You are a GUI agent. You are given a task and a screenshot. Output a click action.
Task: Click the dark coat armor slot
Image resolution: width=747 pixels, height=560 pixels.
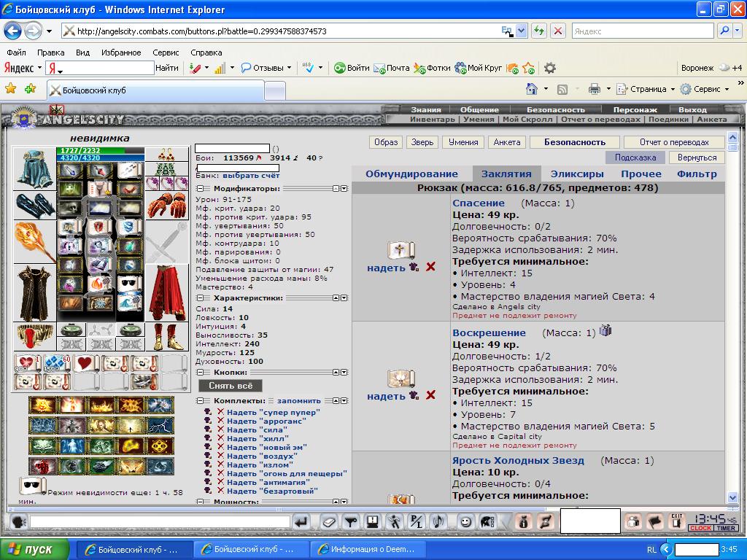(35, 293)
